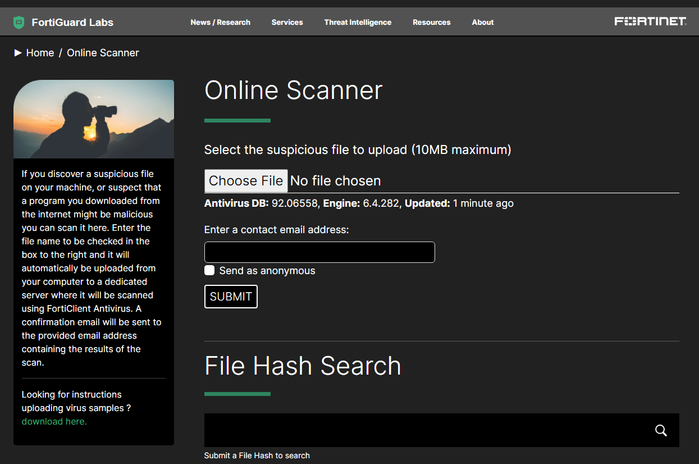
Task: Click the No file chosen text
Action: 335,181
